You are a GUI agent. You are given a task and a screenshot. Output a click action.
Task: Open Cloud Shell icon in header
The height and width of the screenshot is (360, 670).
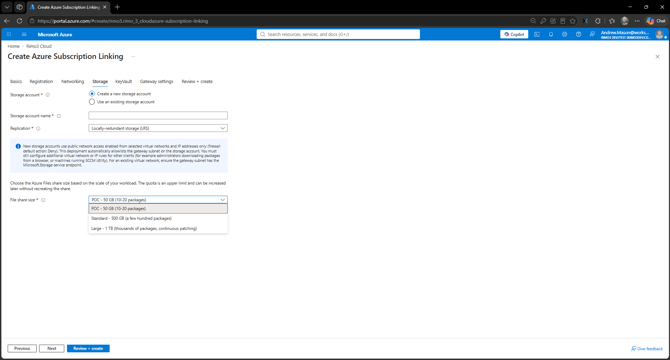[537, 35]
